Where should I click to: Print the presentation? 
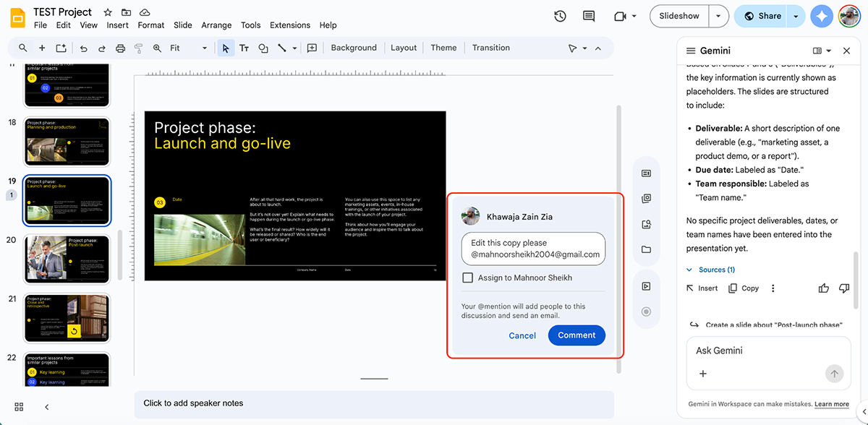click(x=120, y=48)
